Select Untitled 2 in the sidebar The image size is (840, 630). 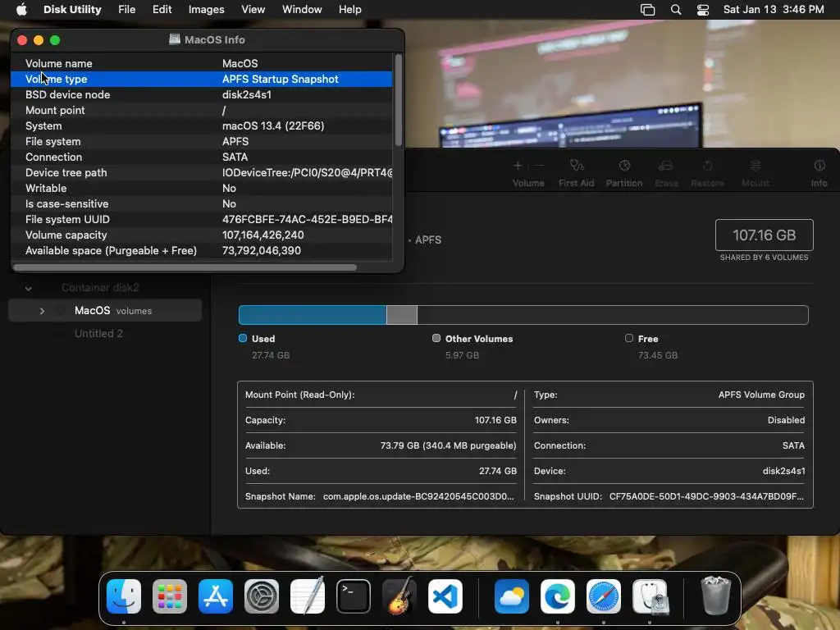pos(98,333)
